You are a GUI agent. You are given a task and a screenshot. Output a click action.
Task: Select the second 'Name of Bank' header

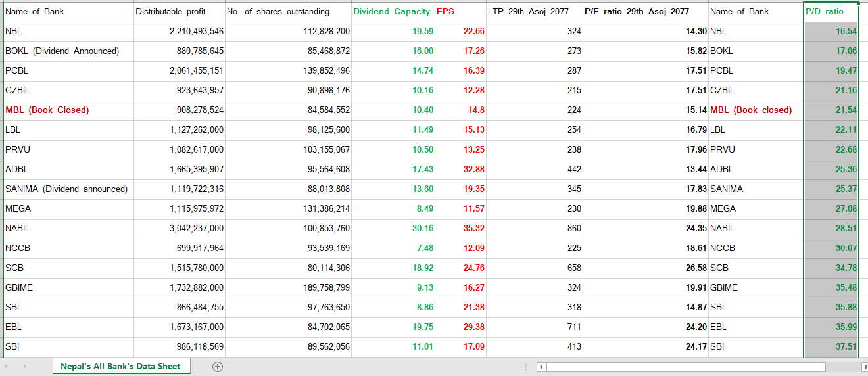point(756,11)
